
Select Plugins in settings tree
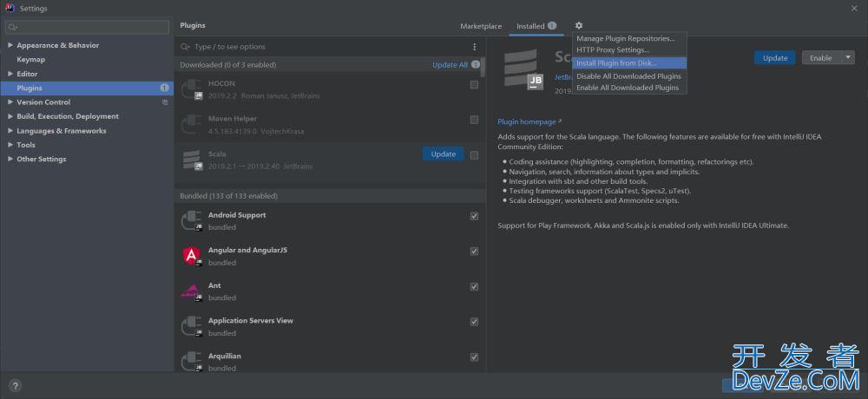pyautogui.click(x=87, y=88)
